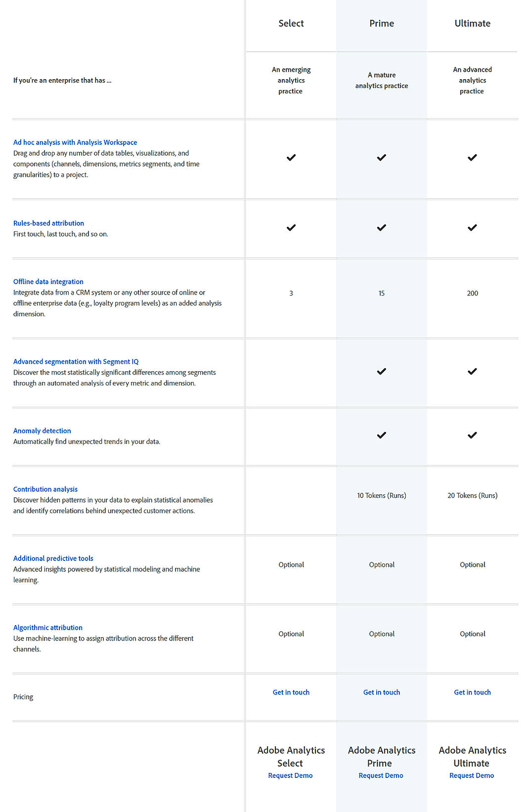Click Request Demo for Adobe Analytics Ultimate
The image size is (529, 812).
[x=472, y=775]
